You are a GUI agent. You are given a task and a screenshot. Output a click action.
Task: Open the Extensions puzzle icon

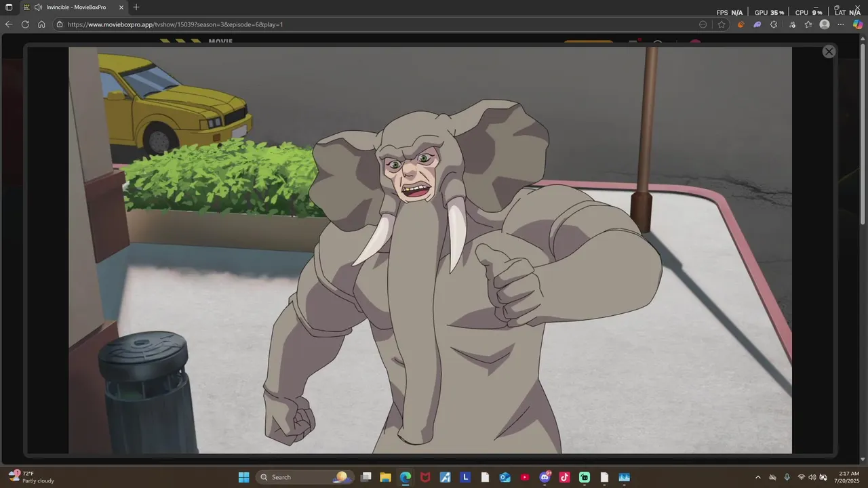pos(774,24)
